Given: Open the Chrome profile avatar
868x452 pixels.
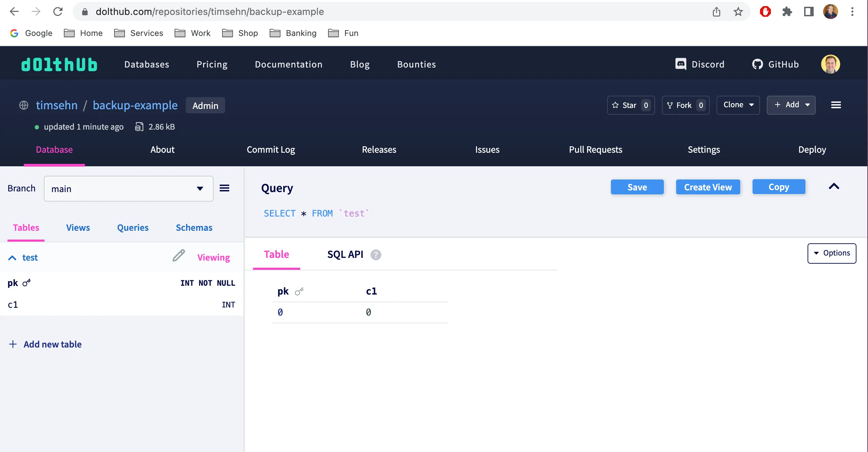Looking at the screenshot, I should [831, 12].
